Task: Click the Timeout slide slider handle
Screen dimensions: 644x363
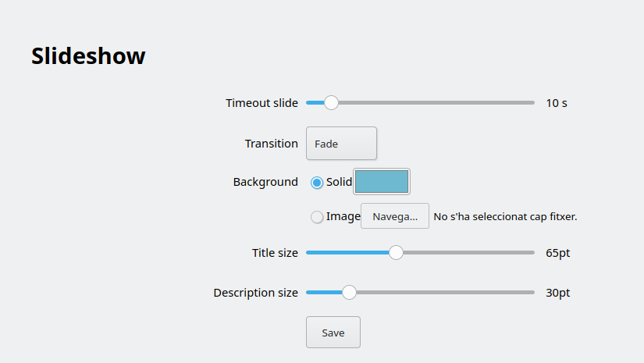Action: pos(331,102)
